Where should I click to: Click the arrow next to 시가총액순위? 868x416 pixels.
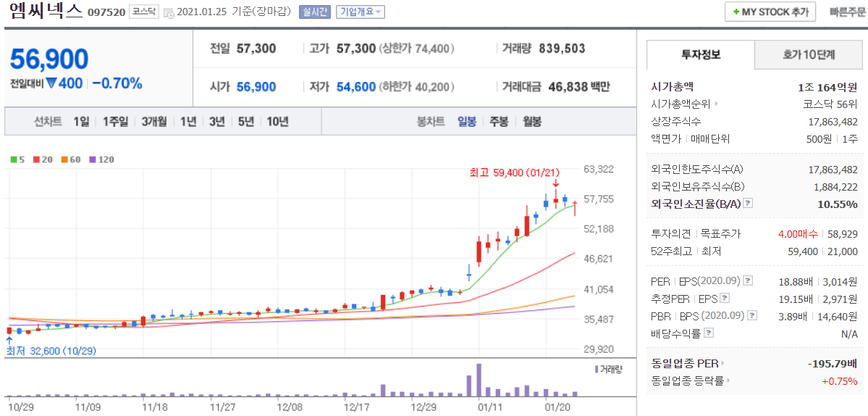click(716, 104)
